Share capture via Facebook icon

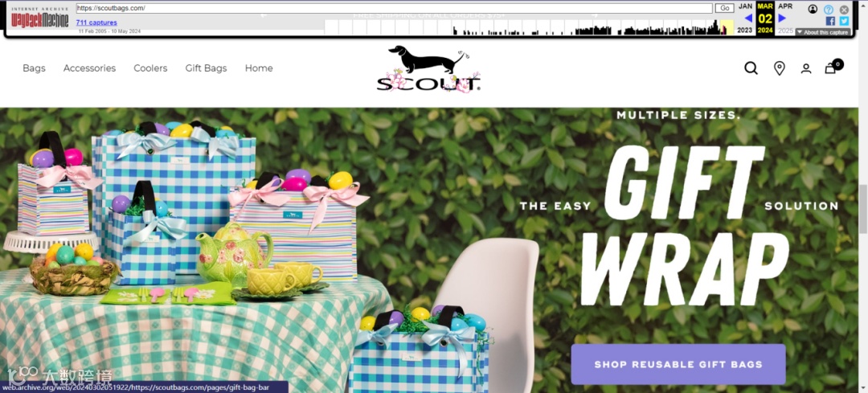tap(829, 20)
